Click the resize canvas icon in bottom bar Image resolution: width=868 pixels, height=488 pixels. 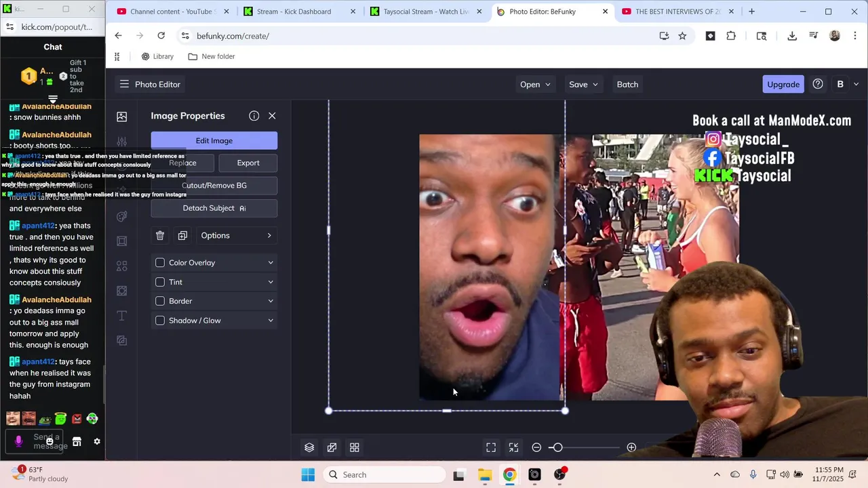pos(332,447)
